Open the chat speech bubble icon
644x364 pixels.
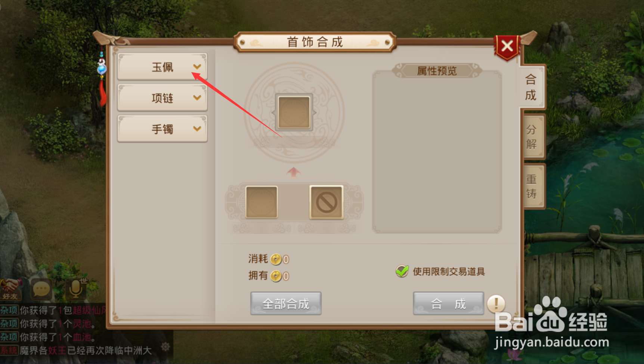(41, 289)
